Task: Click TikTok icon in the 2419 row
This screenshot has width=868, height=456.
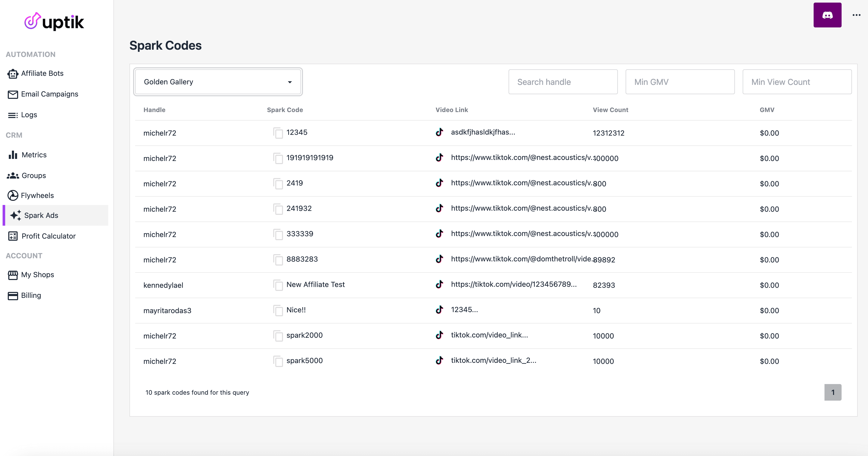Action: click(x=439, y=183)
